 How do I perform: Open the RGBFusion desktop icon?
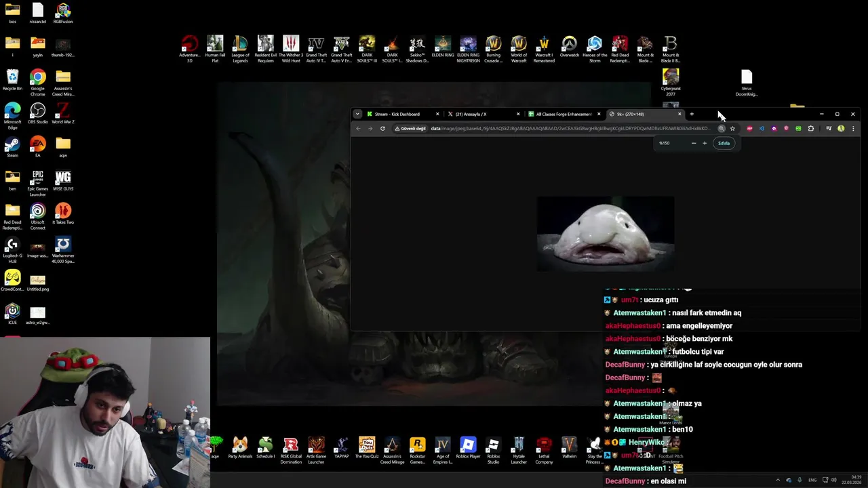click(63, 14)
